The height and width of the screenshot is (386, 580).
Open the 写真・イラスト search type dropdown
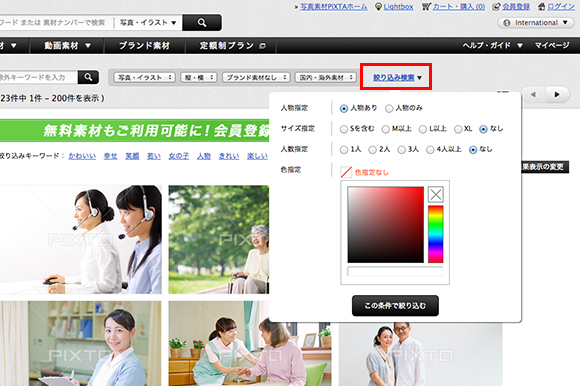click(148, 23)
